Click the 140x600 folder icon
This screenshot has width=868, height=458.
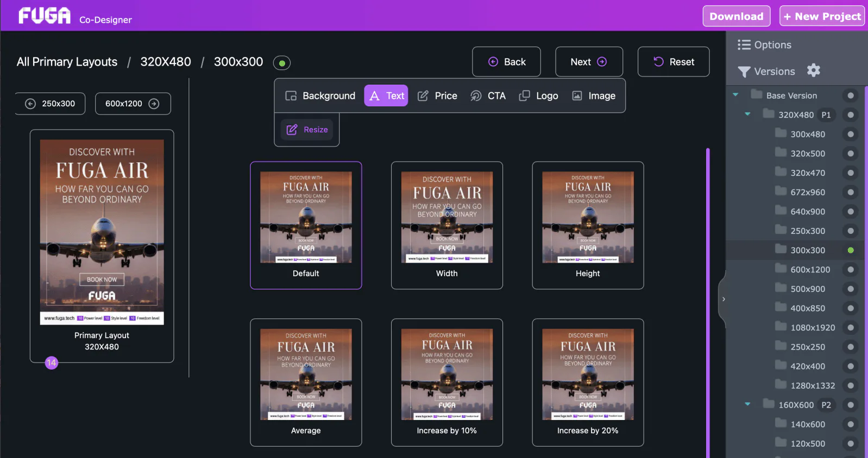(781, 423)
